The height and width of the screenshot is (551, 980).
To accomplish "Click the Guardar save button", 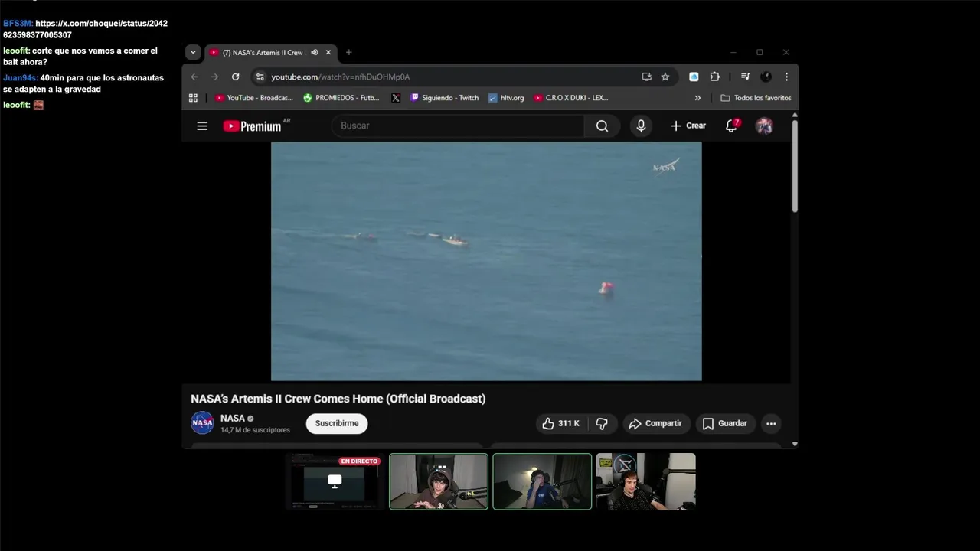I will point(725,423).
